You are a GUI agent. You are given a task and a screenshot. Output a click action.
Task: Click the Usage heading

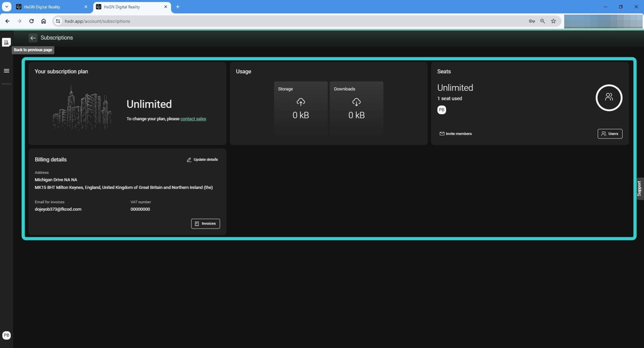244,71
